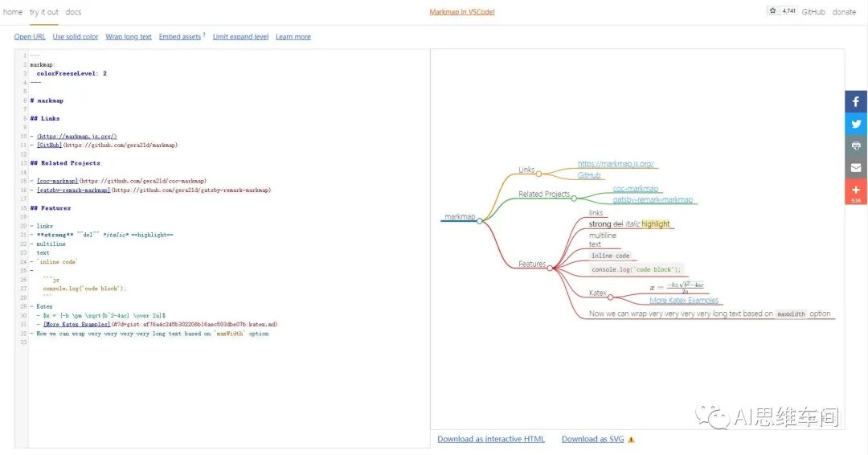Click the print icon in share sidebar
The height and width of the screenshot is (455, 868).
pyautogui.click(x=856, y=146)
